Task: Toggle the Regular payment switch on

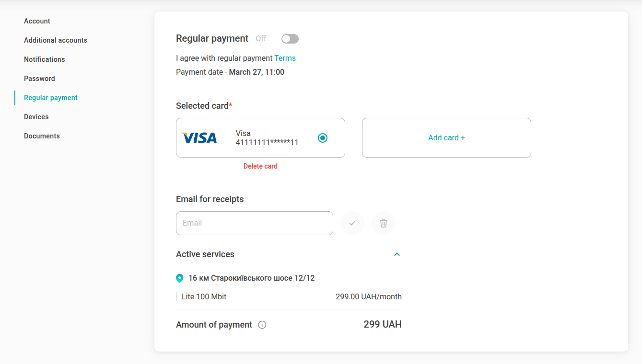Action: (290, 39)
